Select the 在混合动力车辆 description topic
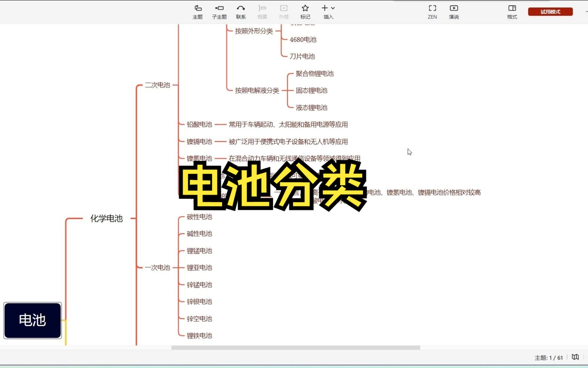This screenshot has width=588, height=368. (x=294, y=158)
